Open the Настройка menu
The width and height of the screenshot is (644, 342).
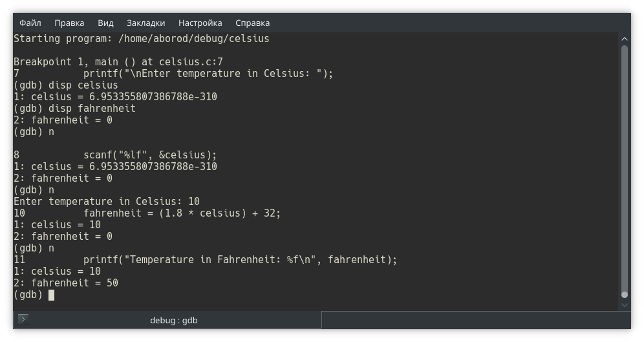[200, 23]
